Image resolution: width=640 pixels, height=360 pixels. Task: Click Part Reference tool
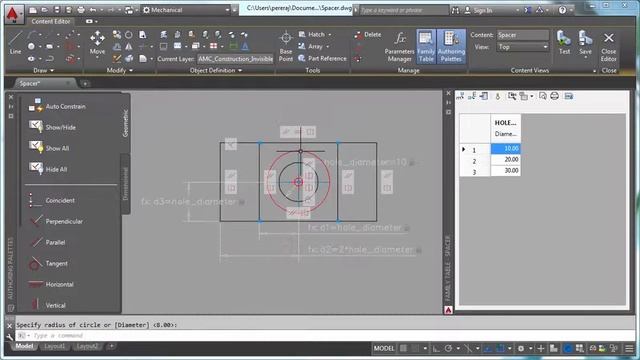tap(322, 58)
